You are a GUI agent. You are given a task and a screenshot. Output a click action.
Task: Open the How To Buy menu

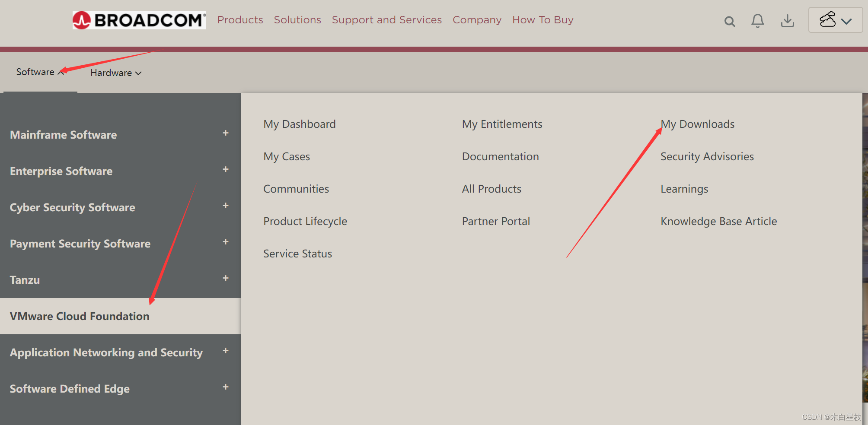tap(542, 20)
